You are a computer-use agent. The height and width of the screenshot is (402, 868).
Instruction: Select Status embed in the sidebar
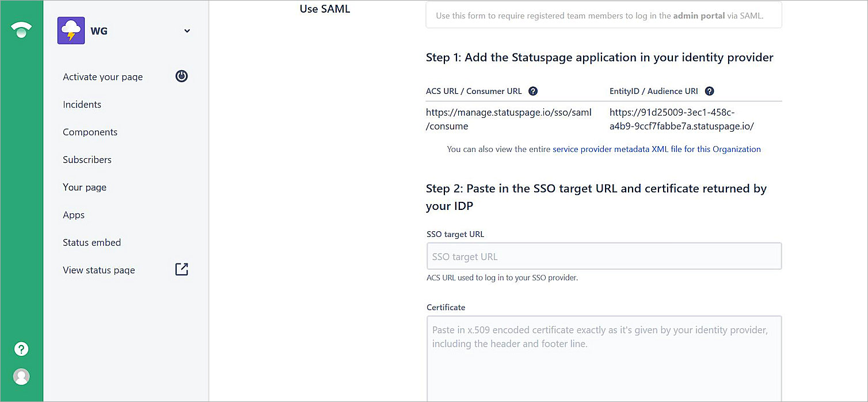click(x=92, y=242)
